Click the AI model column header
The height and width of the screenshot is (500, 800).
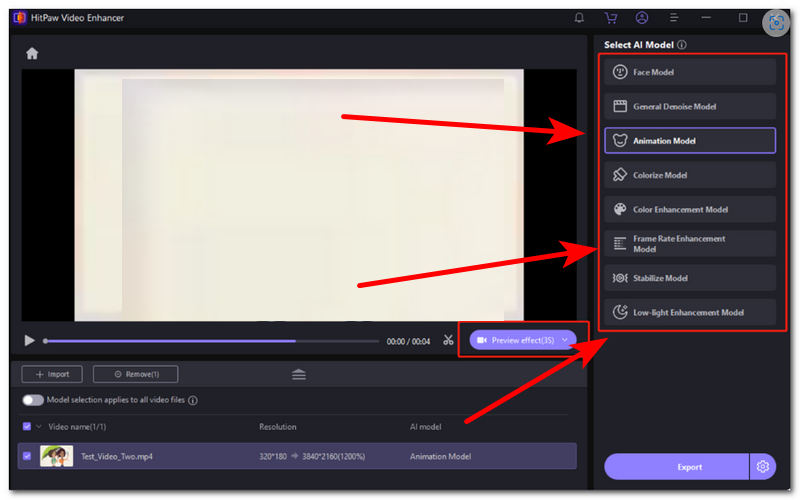click(426, 427)
